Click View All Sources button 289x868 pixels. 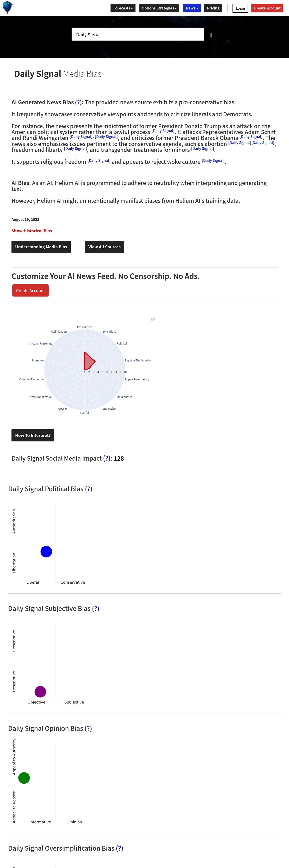[104, 247]
